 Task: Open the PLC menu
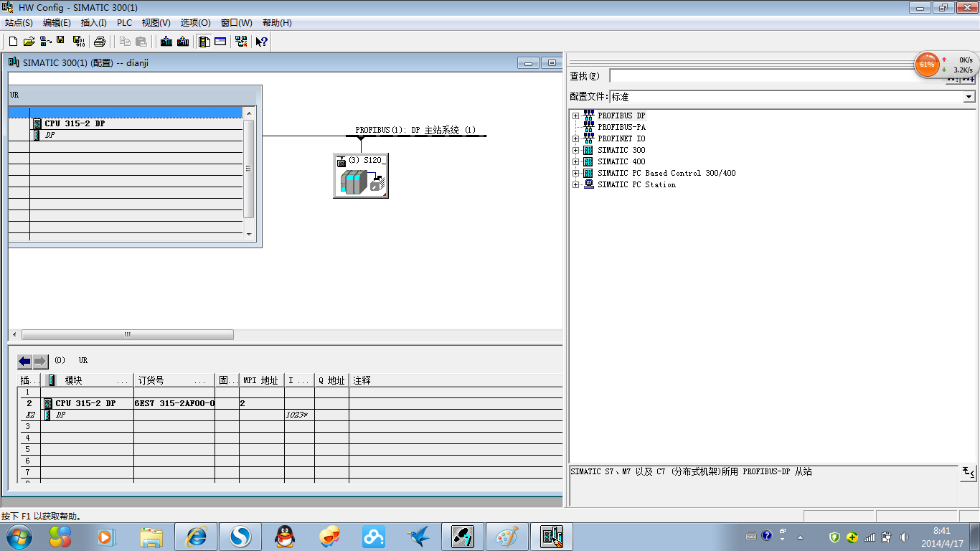tap(125, 23)
